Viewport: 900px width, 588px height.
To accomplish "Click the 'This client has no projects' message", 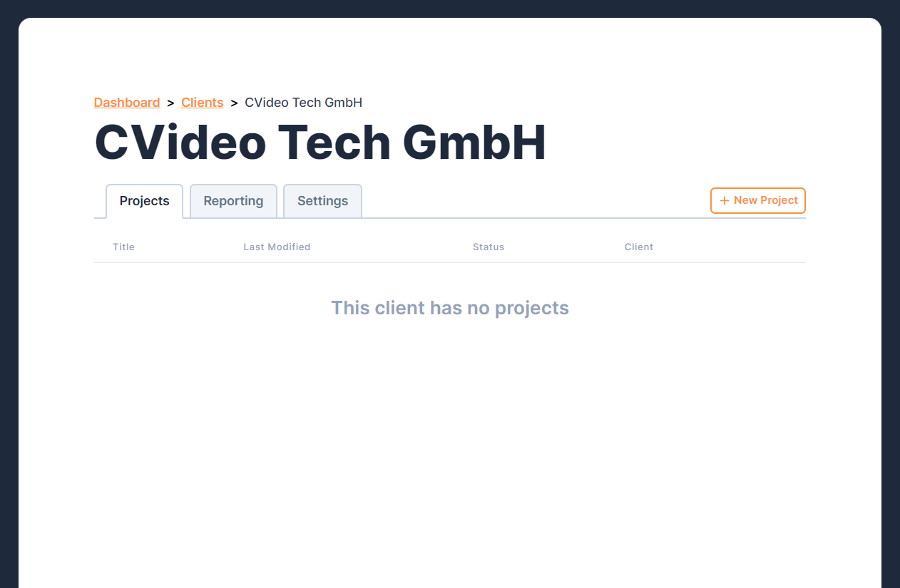I will (x=450, y=308).
